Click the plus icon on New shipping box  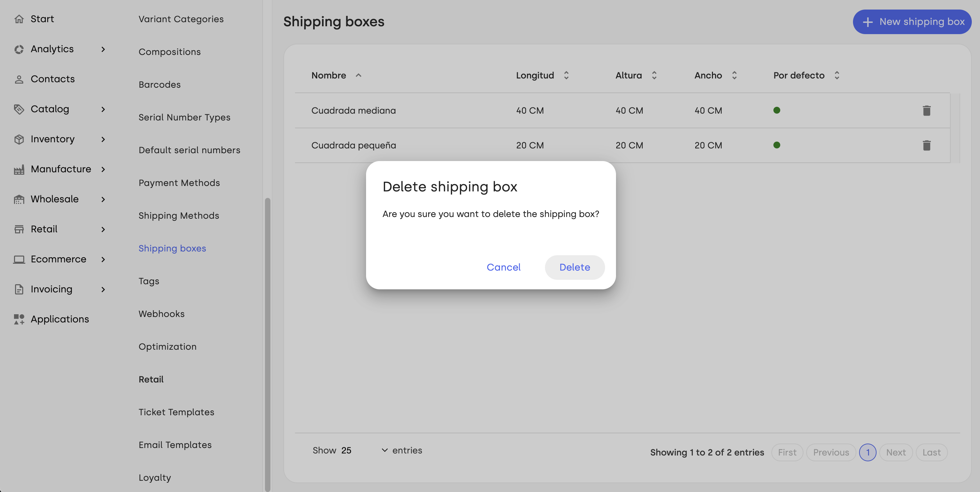coord(867,22)
